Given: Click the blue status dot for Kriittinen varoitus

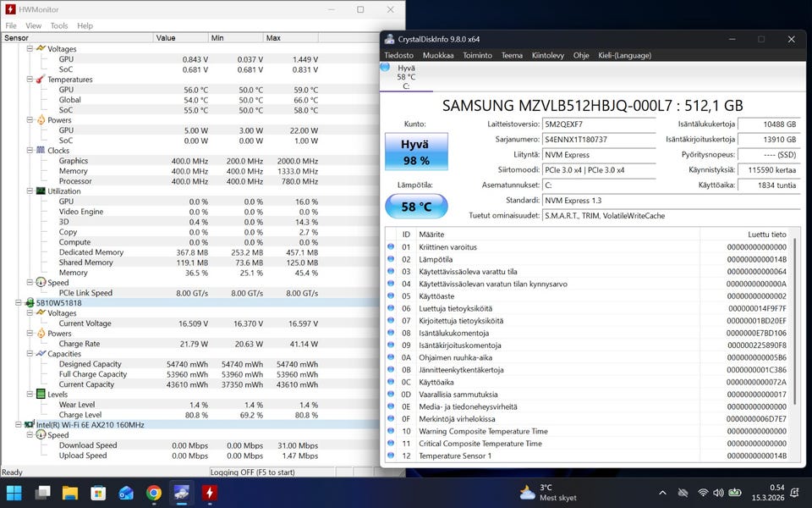Looking at the screenshot, I should pyautogui.click(x=391, y=246).
